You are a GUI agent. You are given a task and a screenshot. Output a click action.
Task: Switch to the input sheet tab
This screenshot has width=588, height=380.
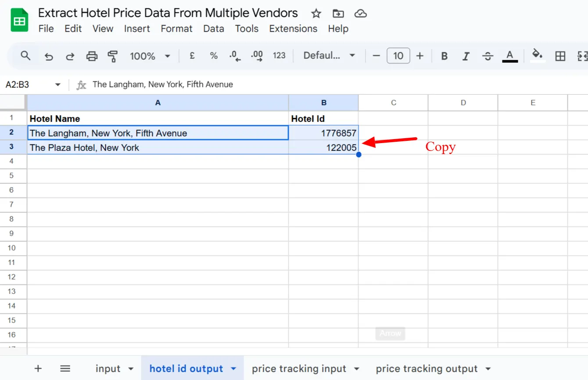pos(108,369)
